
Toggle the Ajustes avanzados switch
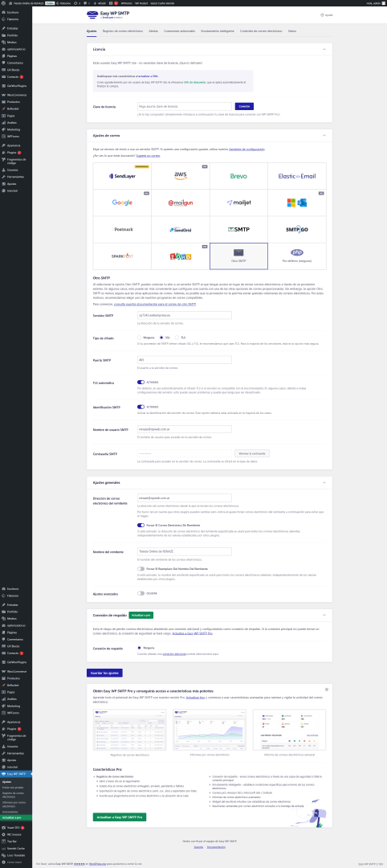pos(141,593)
